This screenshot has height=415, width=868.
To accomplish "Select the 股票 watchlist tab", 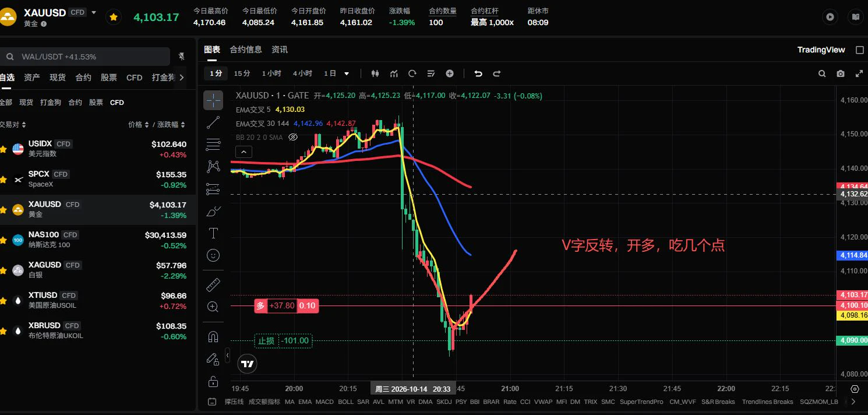I will [x=109, y=78].
